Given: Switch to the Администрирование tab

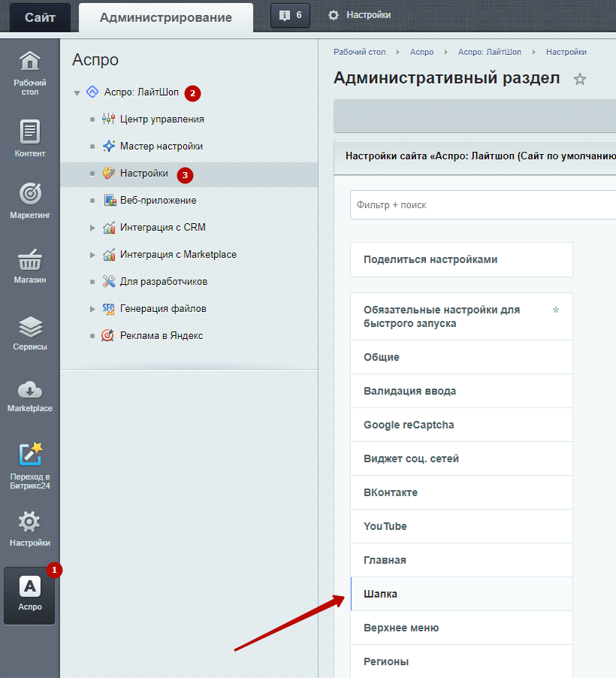Looking at the screenshot, I should [166, 17].
